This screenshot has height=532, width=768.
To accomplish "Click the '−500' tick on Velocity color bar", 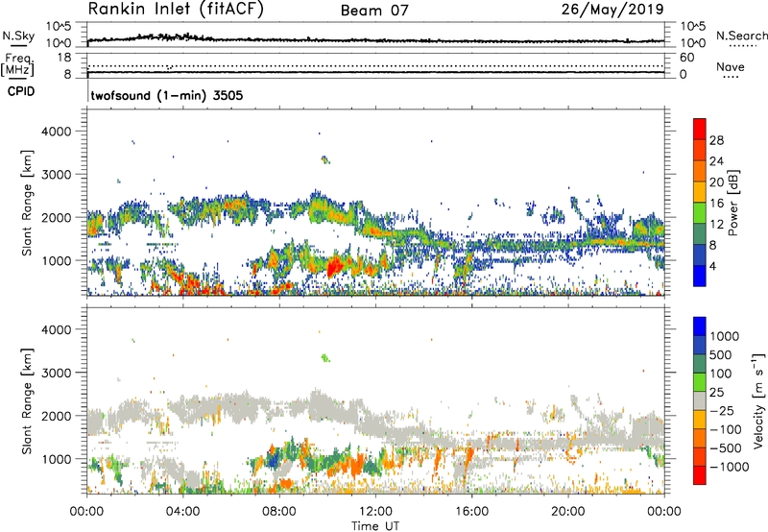I will pyautogui.click(x=726, y=448).
